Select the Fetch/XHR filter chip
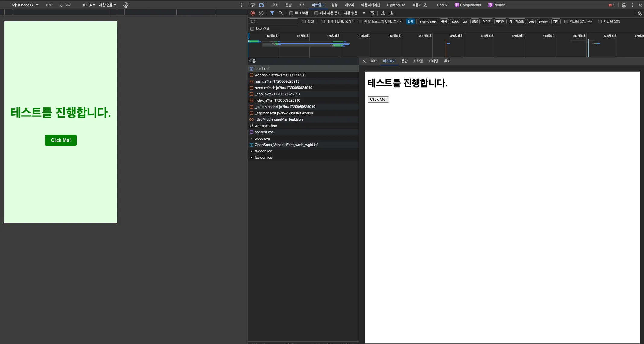This screenshot has height=344, width=644. click(428, 21)
